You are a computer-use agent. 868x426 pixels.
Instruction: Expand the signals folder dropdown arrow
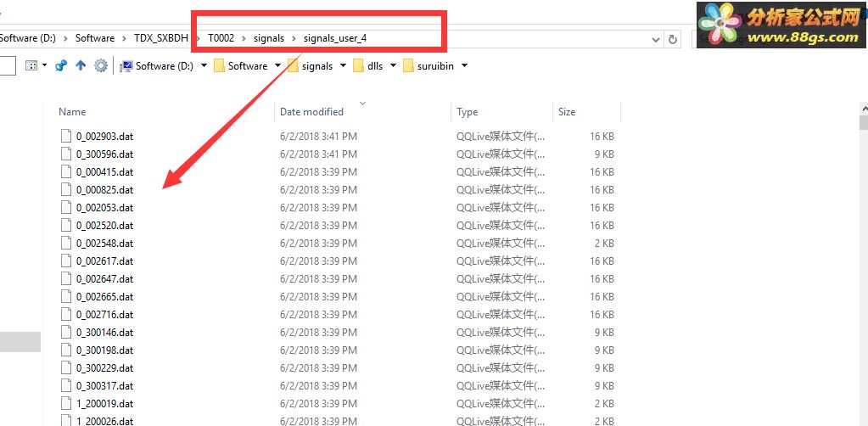click(343, 66)
